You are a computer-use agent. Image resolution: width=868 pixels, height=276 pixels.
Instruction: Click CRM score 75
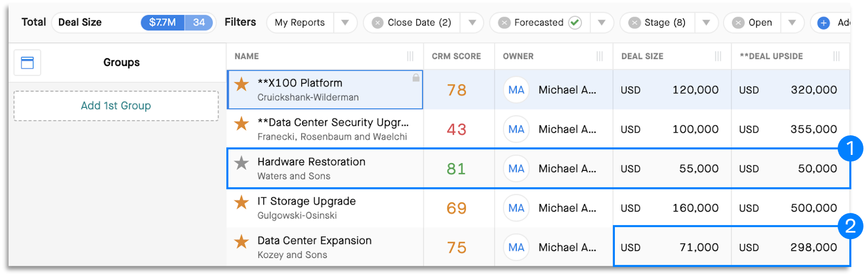point(457,248)
